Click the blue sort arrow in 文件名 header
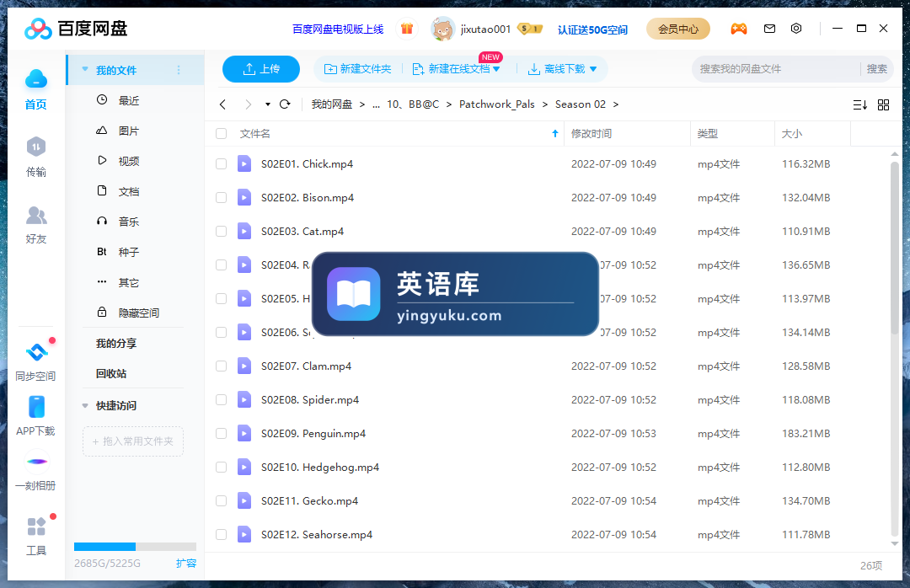The height and width of the screenshot is (588, 910). click(554, 133)
